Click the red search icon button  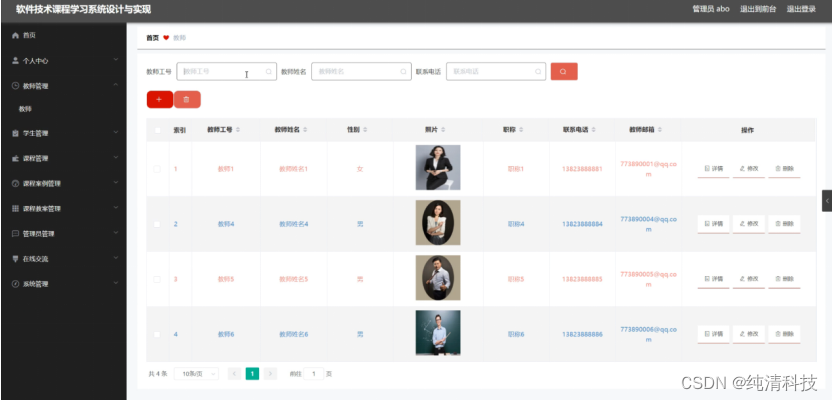click(564, 72)
